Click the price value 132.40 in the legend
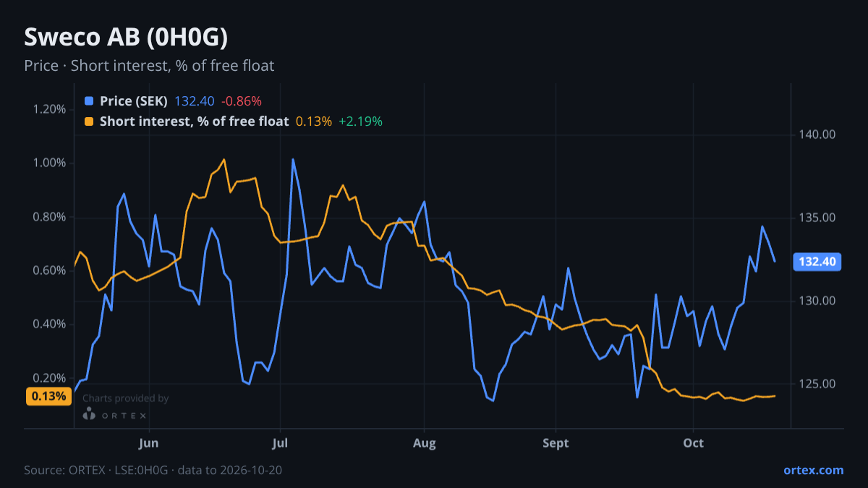 click(x=195, y=101)
